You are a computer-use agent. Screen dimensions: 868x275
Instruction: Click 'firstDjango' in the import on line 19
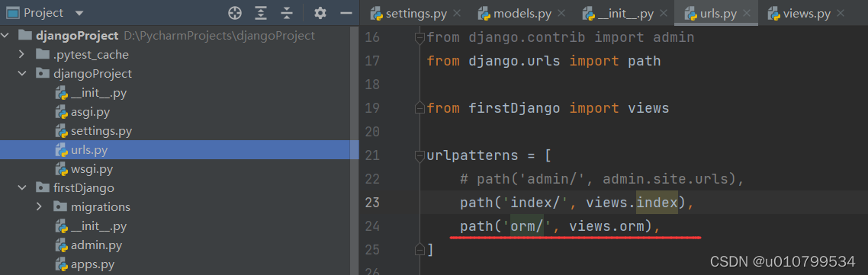pos(514,108)
